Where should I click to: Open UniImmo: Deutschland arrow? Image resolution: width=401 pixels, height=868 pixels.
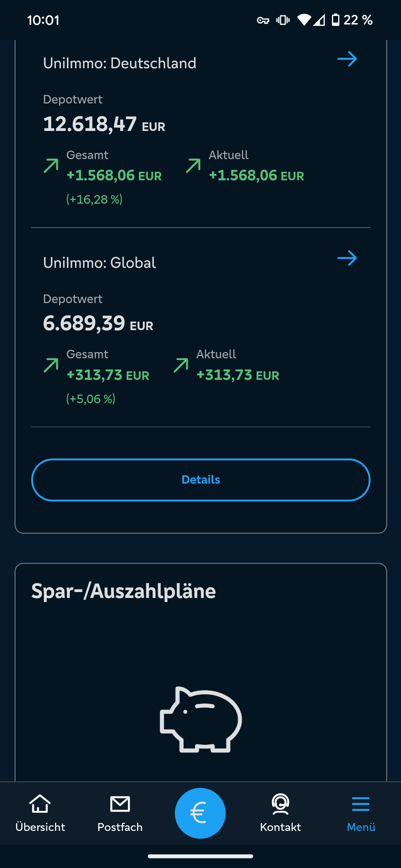tap(347, 59)
